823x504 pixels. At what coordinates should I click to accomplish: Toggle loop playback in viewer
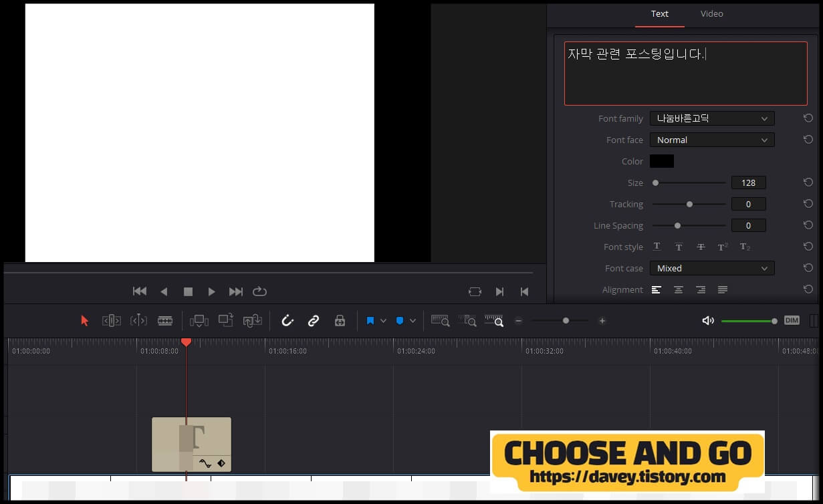259,291
